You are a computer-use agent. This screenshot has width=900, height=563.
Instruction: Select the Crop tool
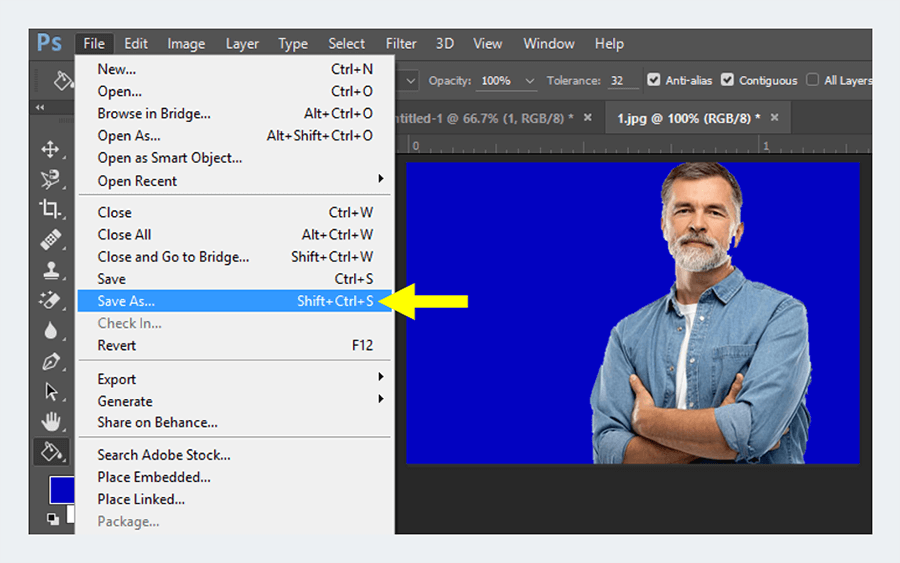[x=51, y=209]
